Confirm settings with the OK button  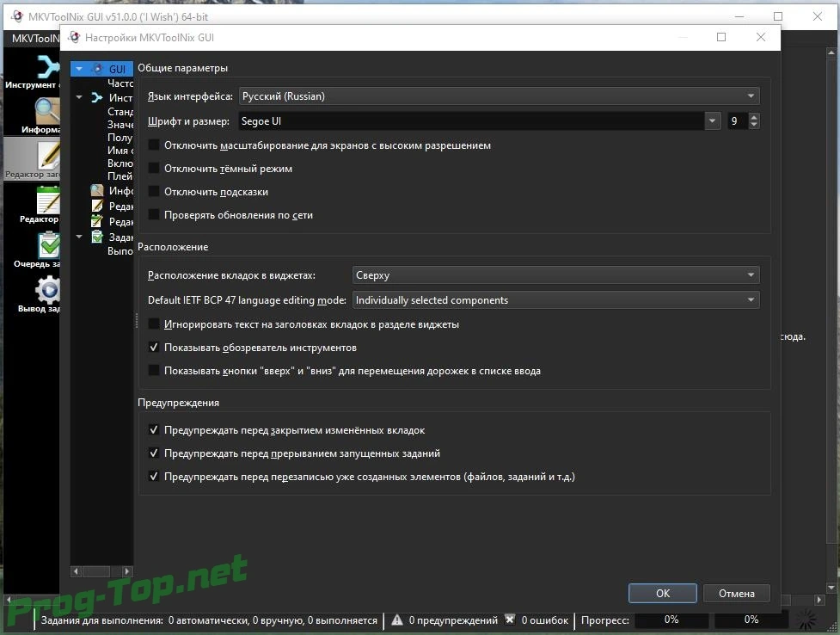tap(663, 593)
